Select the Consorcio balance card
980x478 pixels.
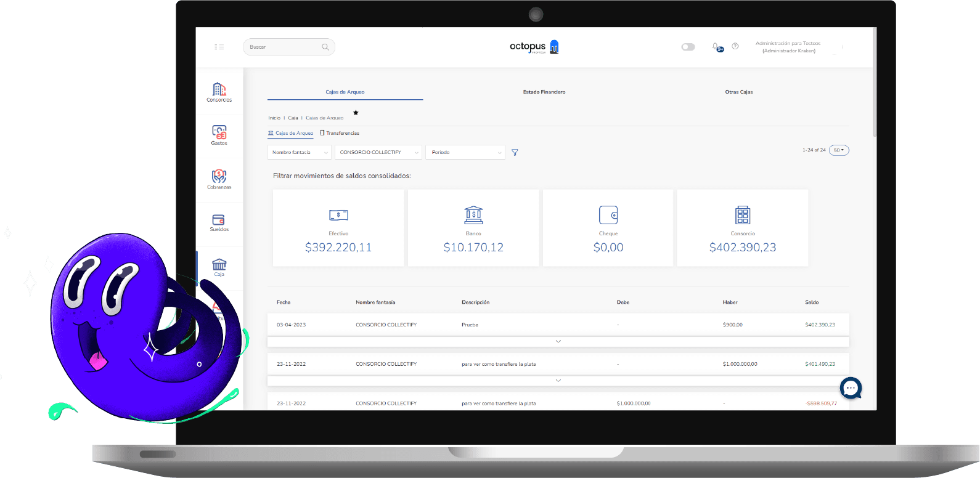point(743,228)
